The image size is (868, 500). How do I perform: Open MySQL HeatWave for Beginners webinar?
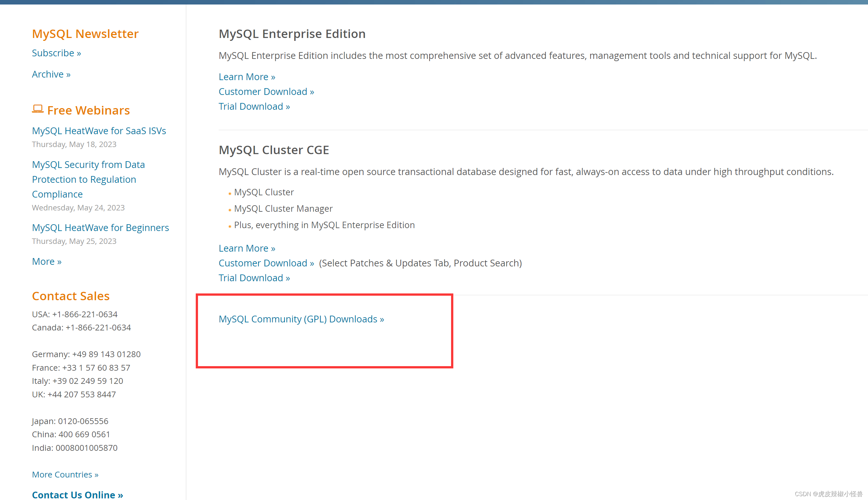100,228
